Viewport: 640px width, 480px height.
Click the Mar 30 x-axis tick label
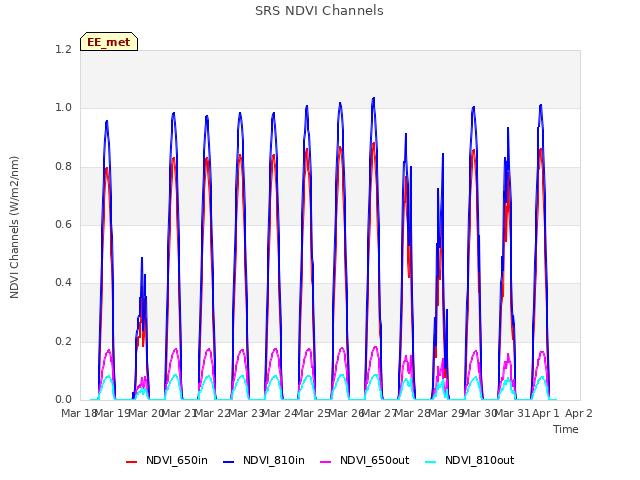tap(479, 413)
